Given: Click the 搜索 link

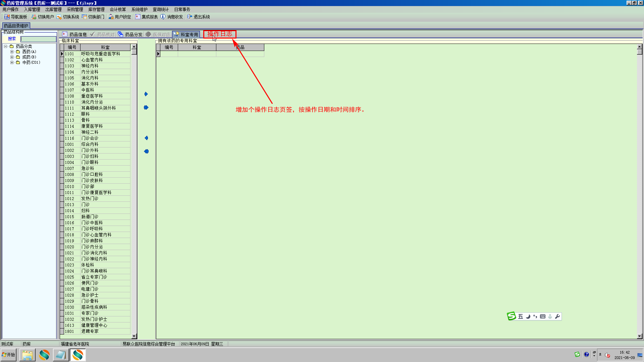Looking at the screenshot, I should coord(12,39).
